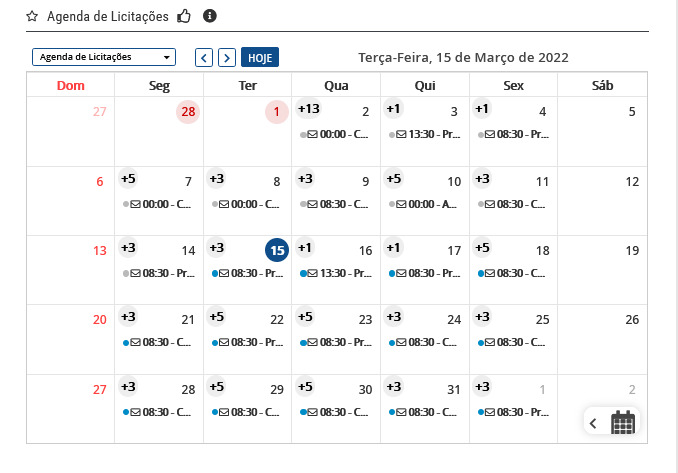Expand the +5 more events on day 7
Image resolution: width=678 pixels, height=473 pixels.
[x=128, y=179]
